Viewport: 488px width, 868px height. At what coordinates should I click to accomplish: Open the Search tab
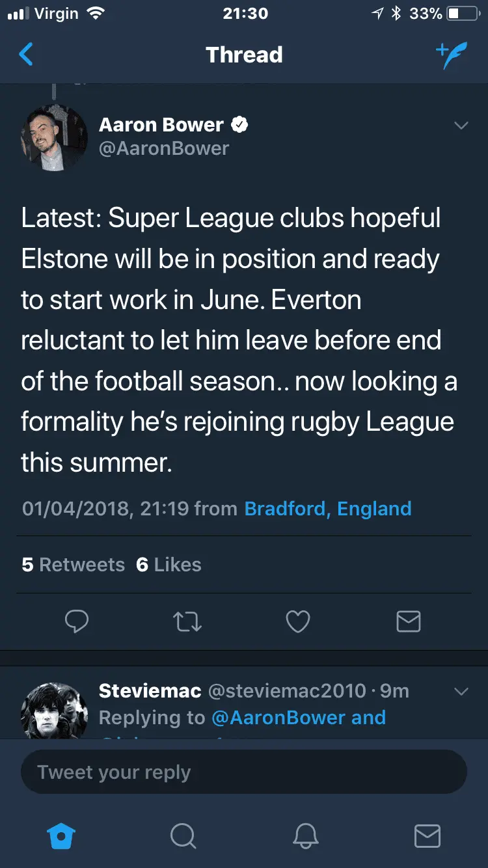pos(183,835)
